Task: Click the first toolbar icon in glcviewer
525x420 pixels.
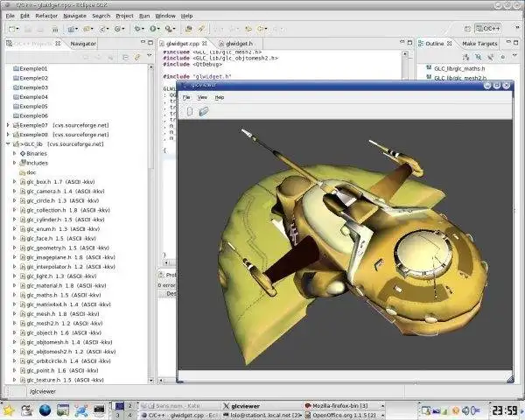Action: [x=190, y=111]
